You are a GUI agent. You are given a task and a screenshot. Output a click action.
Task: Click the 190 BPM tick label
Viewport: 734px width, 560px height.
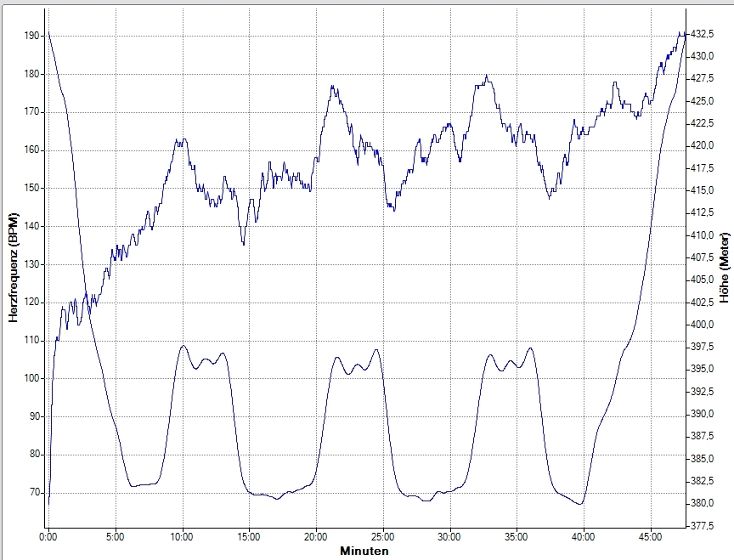click(x=33, y=36)
